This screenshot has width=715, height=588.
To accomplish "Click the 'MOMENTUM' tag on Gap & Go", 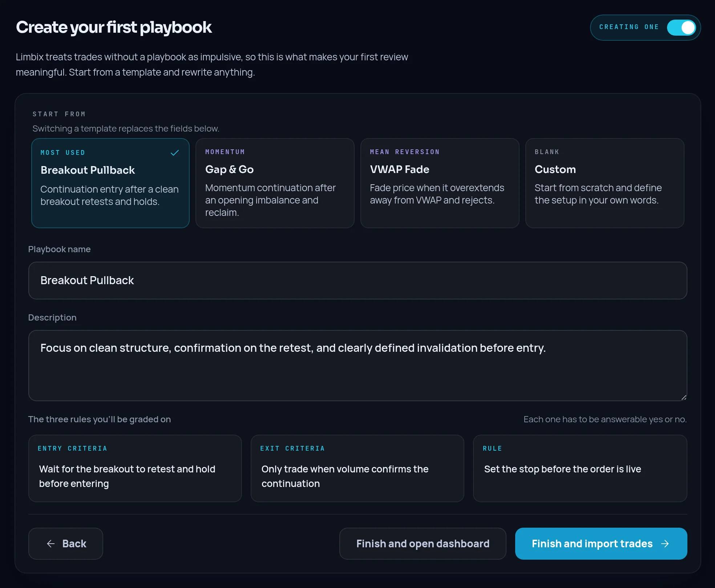I will click(x=225, y=152).
